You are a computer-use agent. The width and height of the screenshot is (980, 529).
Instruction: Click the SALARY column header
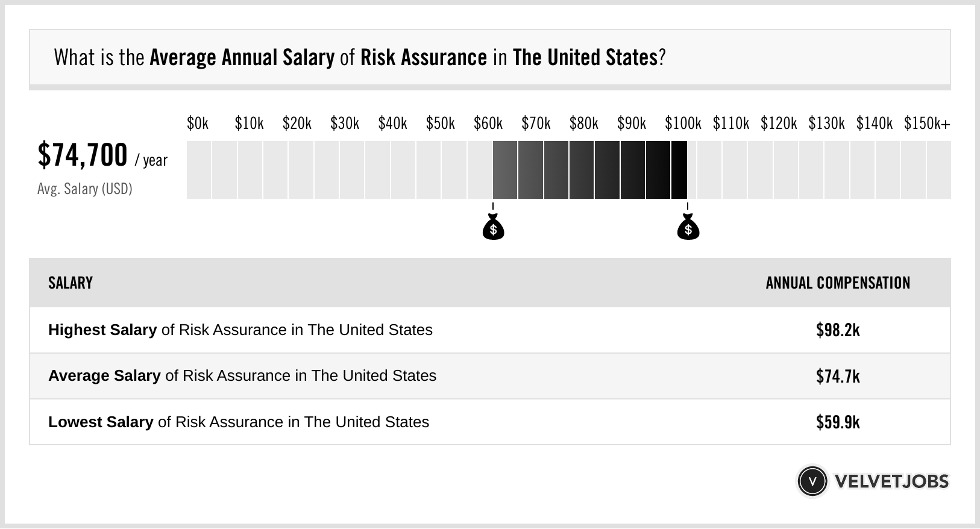click(71, 283)
